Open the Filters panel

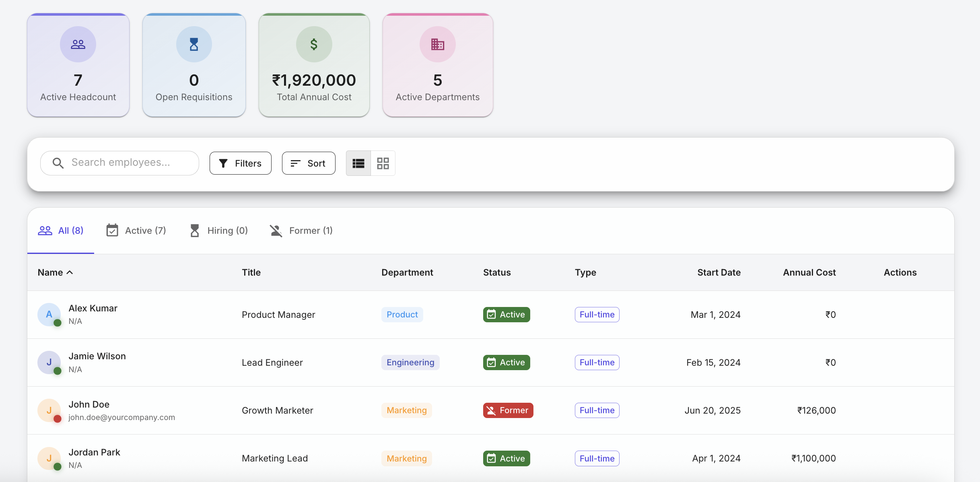coord(241,163)
